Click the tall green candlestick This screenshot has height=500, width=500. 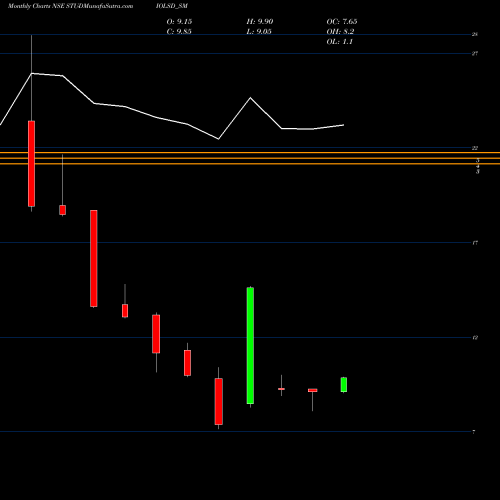coord(250,345)
